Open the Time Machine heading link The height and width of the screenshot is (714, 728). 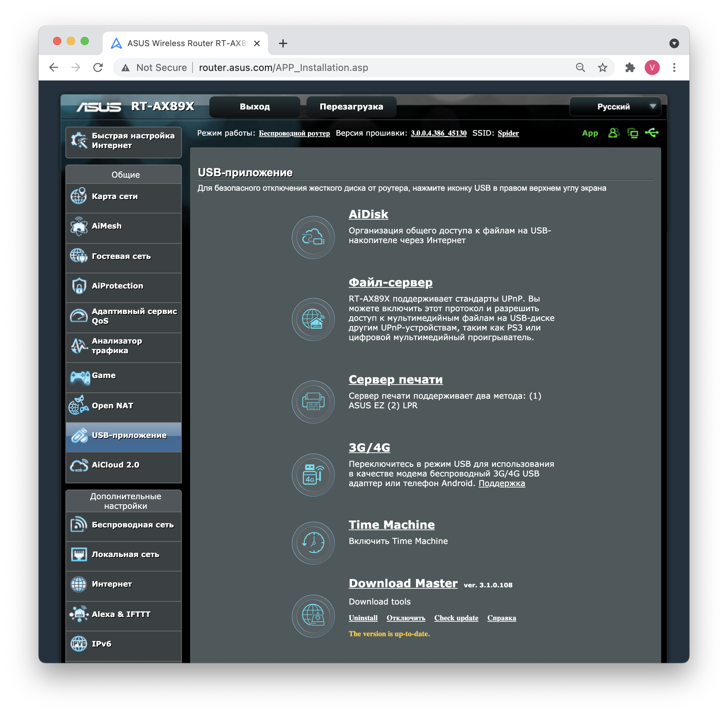click(392, 525)
